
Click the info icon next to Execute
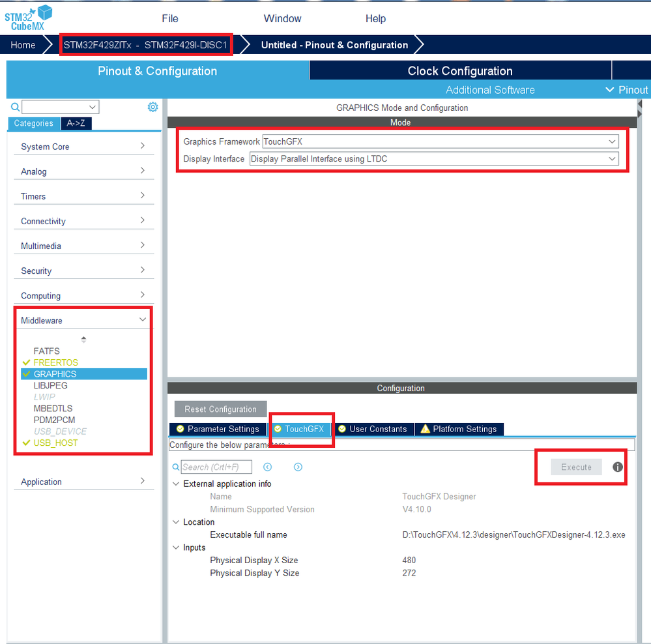pyautogui.click(x=617, y=467)
